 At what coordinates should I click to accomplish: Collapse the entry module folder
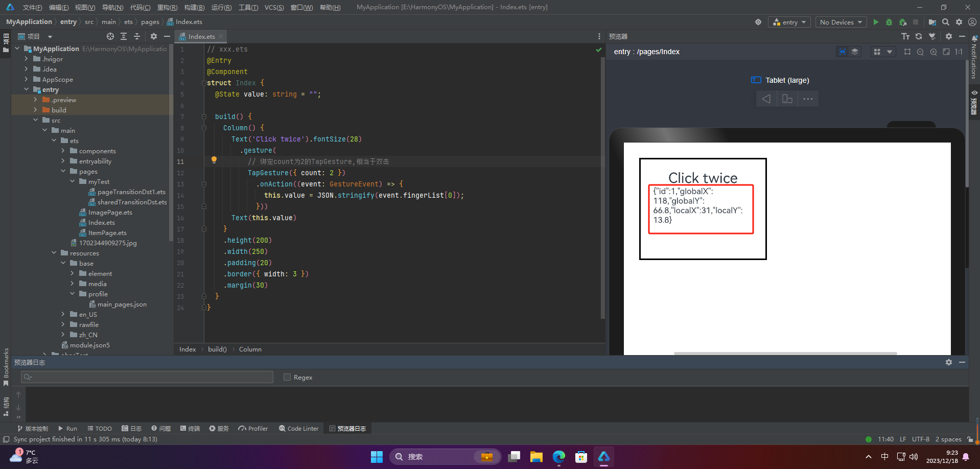(27, 89)
